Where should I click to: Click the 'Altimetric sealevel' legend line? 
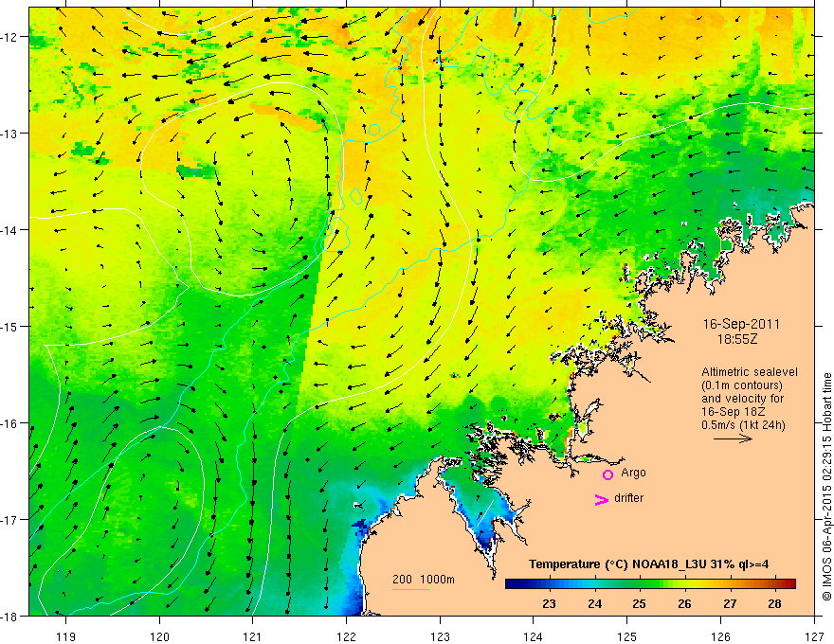750,372
